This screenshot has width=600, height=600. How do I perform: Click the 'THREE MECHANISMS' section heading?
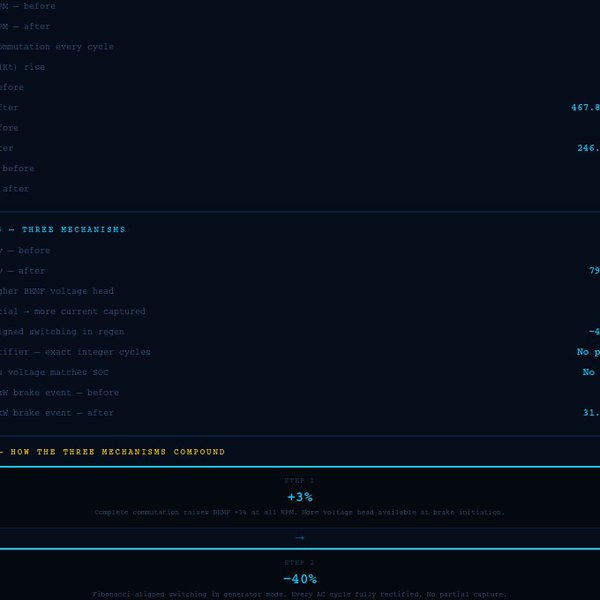click(73, 229)
